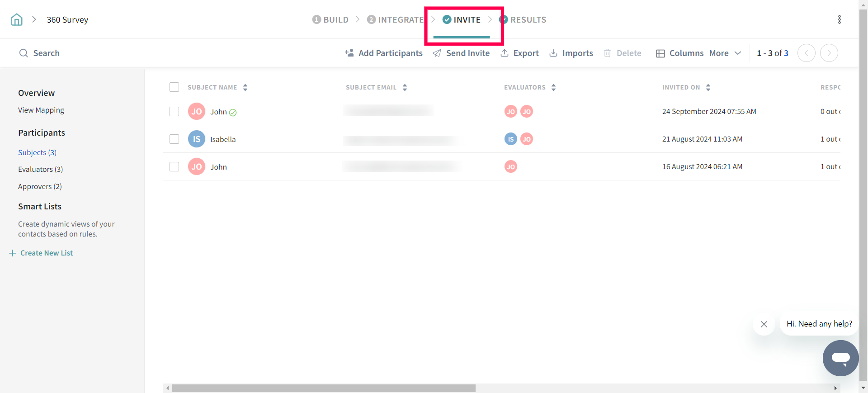The width and height of the screenshot is (868, 393).
Task: Select all subjects with header checkbox
Action: tap(174, 87)
